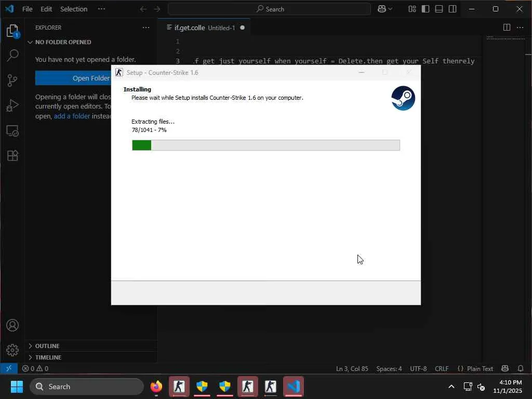The width and height of the screenshot is (532, 399).
Task: Open the overflow menu ellipsis
Action: pos(101,9)
